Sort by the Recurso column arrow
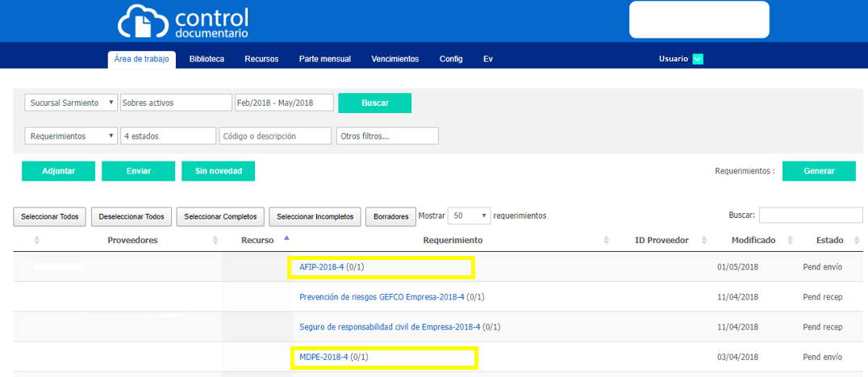Image resolution: width=868 pixels, height=377 pixels. [x=286, y=238]
